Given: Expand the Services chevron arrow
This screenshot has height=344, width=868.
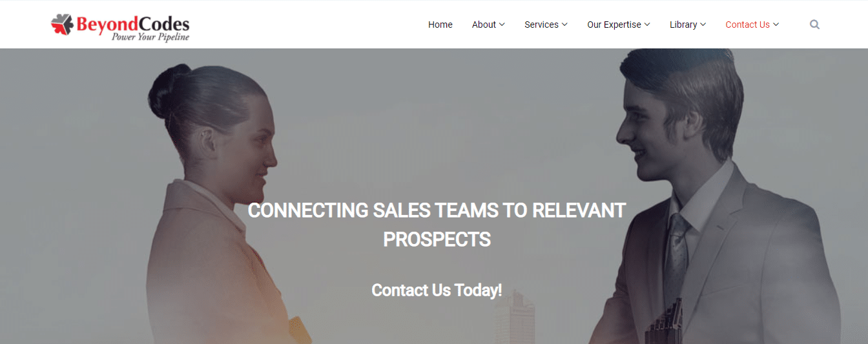Looking at the screenshot, I should click(x=564, y=25).
